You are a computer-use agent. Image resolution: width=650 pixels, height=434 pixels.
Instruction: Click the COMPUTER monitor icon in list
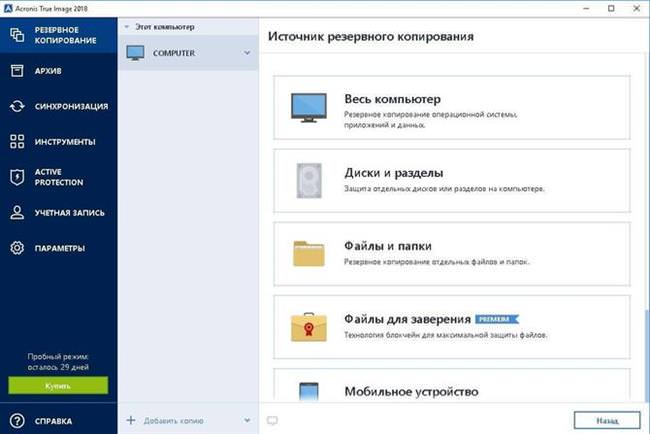(x=135, y=53)
